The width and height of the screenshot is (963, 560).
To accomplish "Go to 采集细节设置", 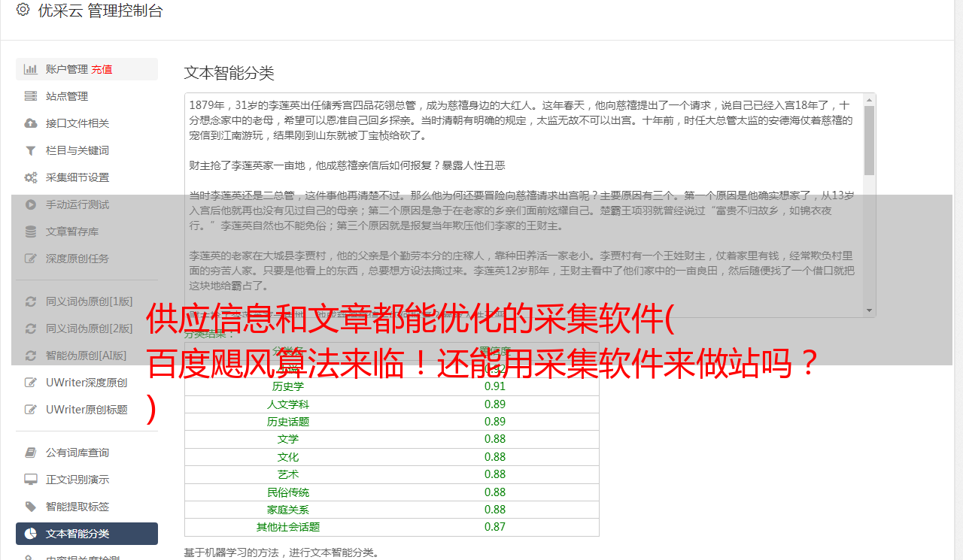I will (87, 177).
